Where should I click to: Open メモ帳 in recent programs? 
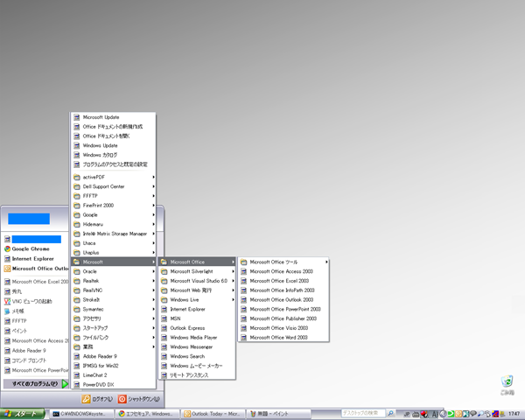[x=35, y=311]
